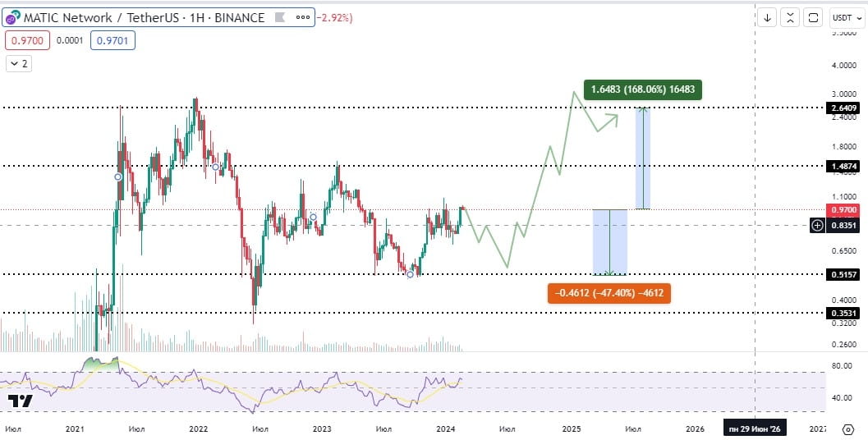The image size is (868, 440).
Task: Click the 2023 label on time axis
Action: [x=322, y=429]
